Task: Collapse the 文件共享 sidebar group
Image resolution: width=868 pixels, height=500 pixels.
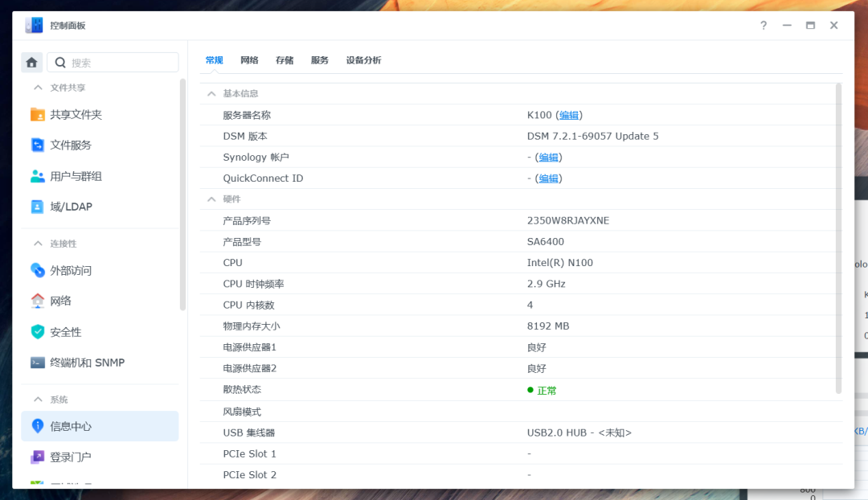Action: coord(38,87)
